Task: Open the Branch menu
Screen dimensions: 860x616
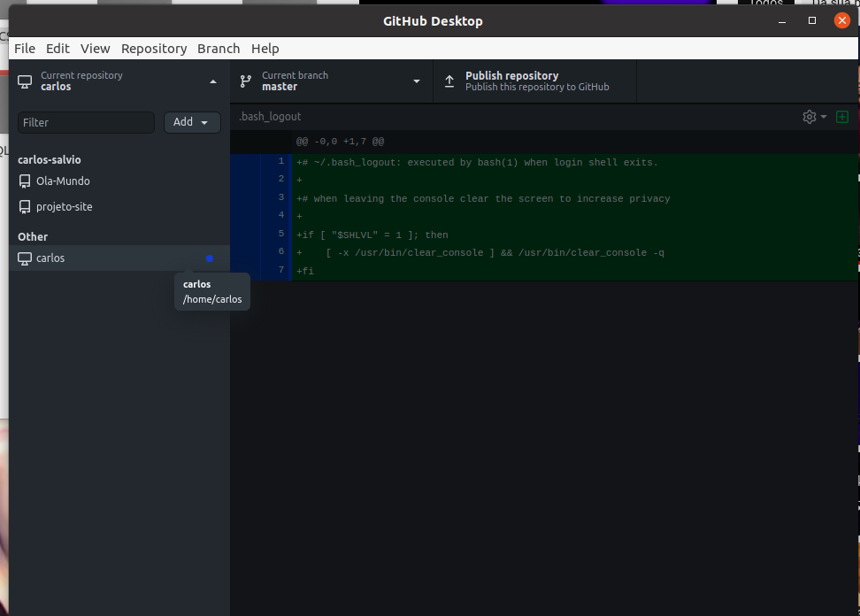Action: pyautogui.click(x=219, y=49)
